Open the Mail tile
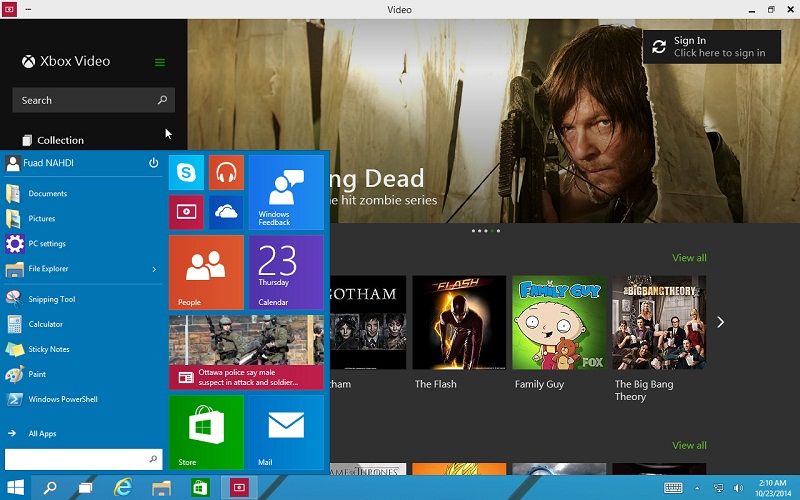Image resolution: width=800 pixels, height=500 pixels. pos(286,432)
